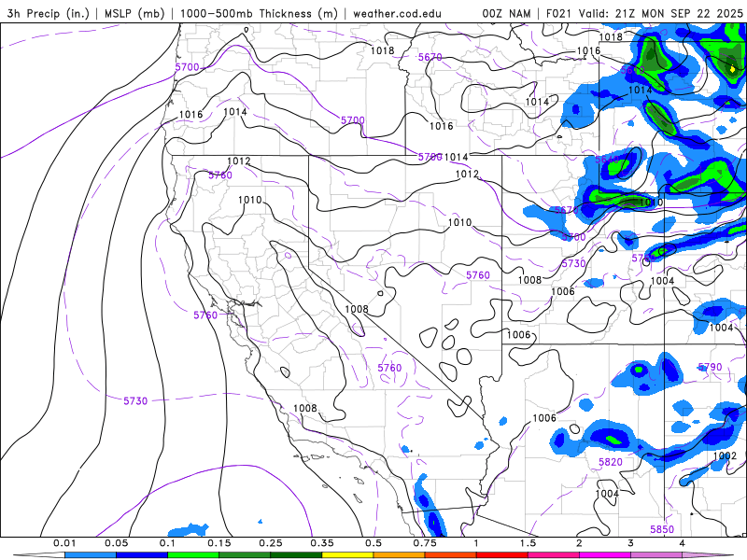Select the purple 5610 thickness label

pos(632,71)
